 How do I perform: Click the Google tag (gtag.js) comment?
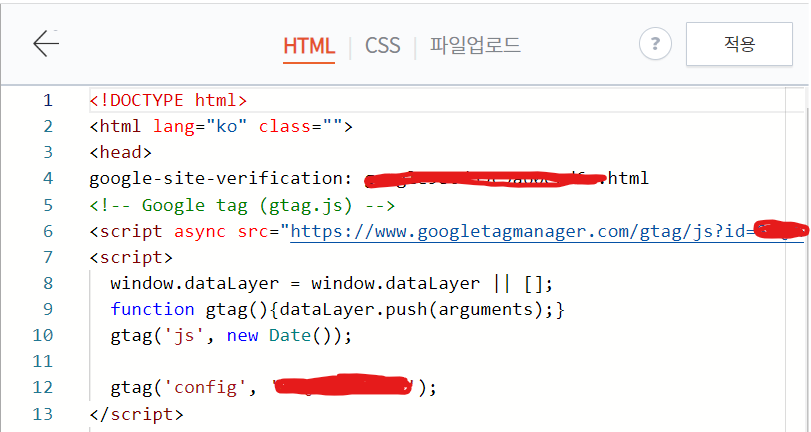point(242,205)
